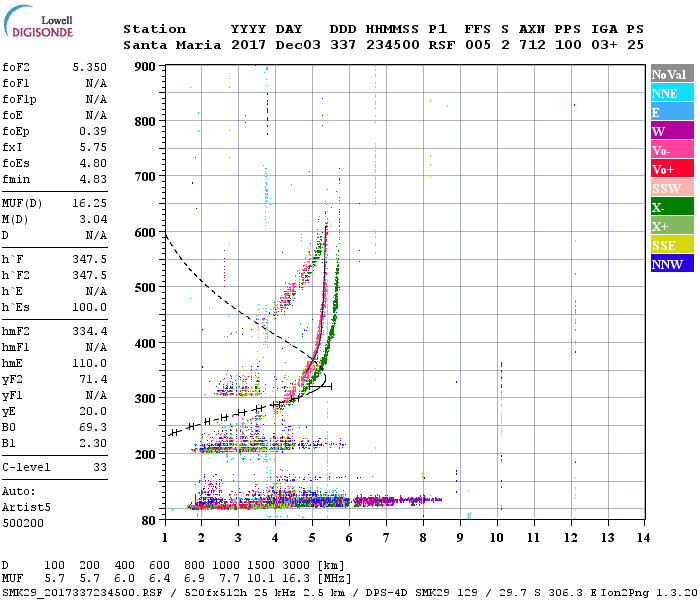The width and height of the screenshot is (700, 600).
Task: Select the X- dark green swatch
Action: coord(672,207)
